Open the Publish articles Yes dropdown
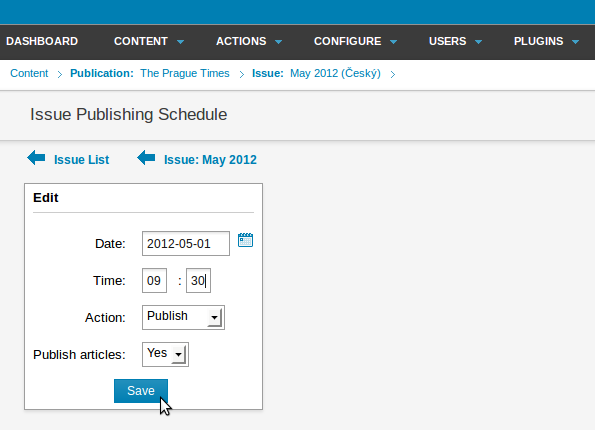Viewport: 595px width, 430px height. [165, 354]
